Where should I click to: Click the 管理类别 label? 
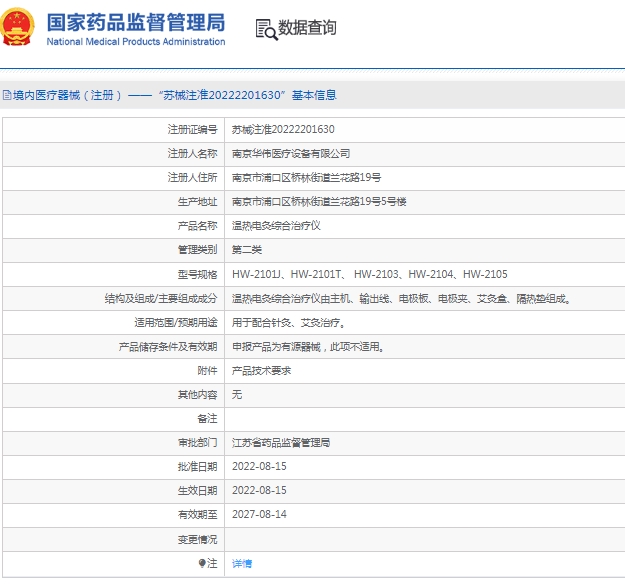197,250
